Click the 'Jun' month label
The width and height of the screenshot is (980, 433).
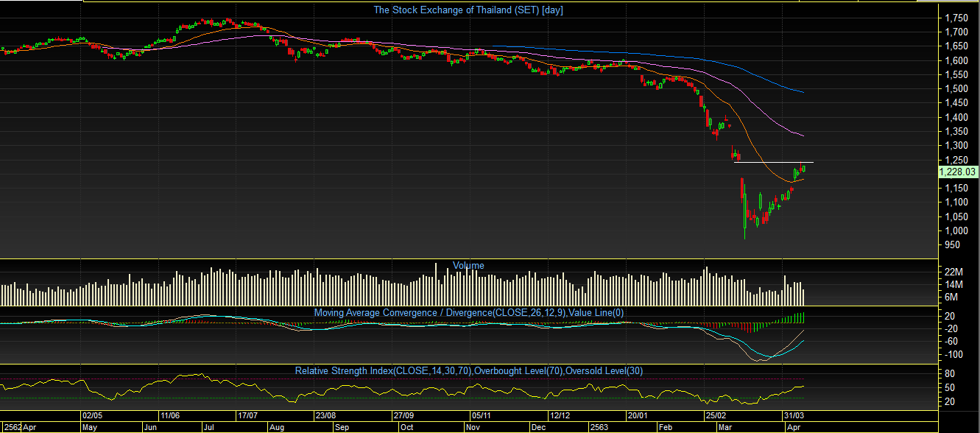coord(150,427)
